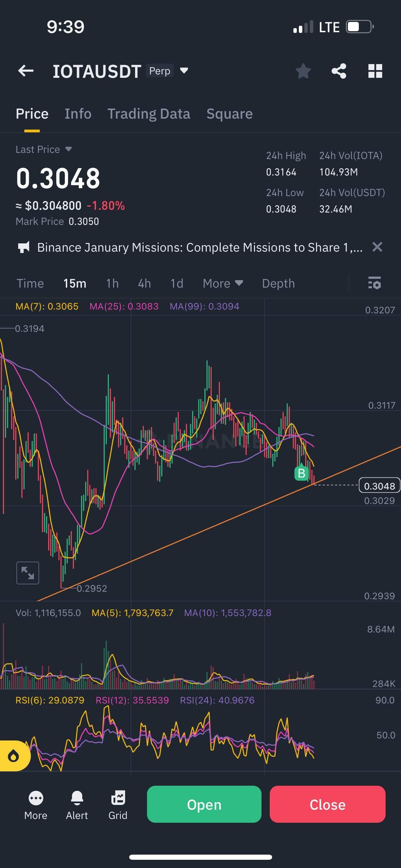Add IOTAUSDT to favorites with star
401x868 pixels.
(303, 71)
